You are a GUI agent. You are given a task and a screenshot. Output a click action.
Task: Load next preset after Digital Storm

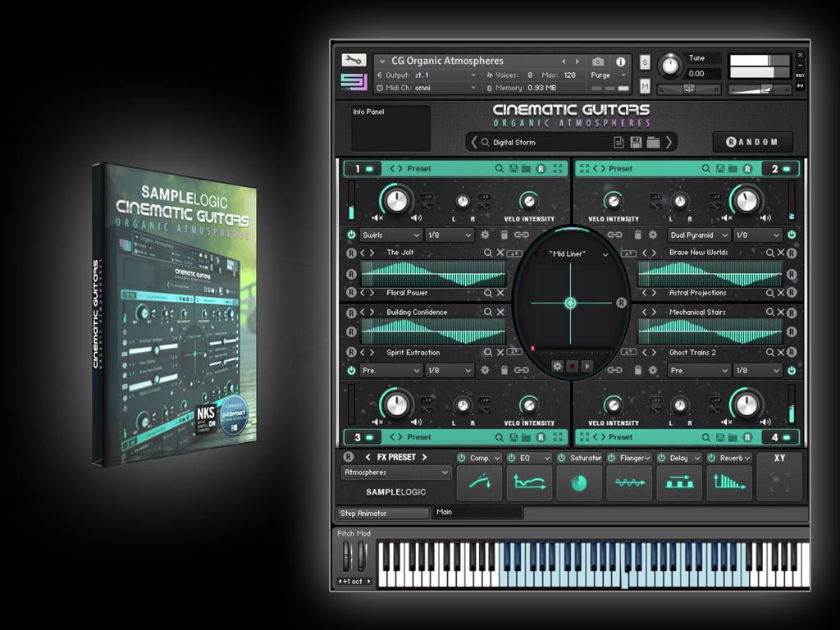click(669, 143)
